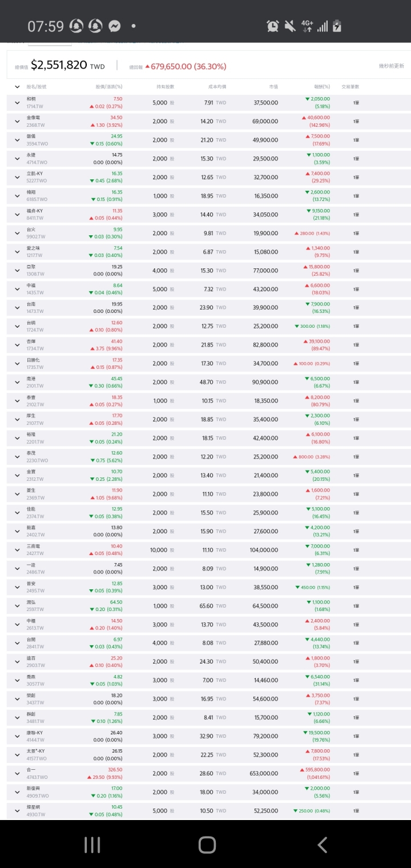Toggle the header row expand-all chevron
This screenshot has height=868, width=411.
(x=17, y=87)
